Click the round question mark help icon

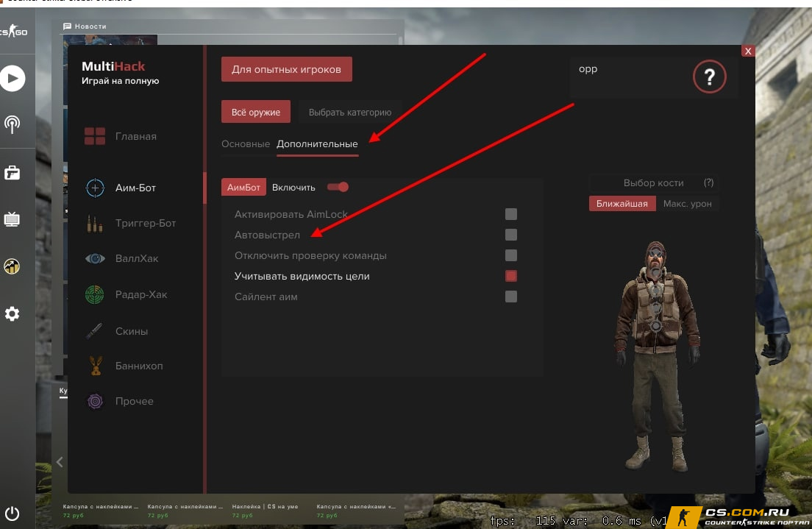pyautogui.click(x=710, y=77)
